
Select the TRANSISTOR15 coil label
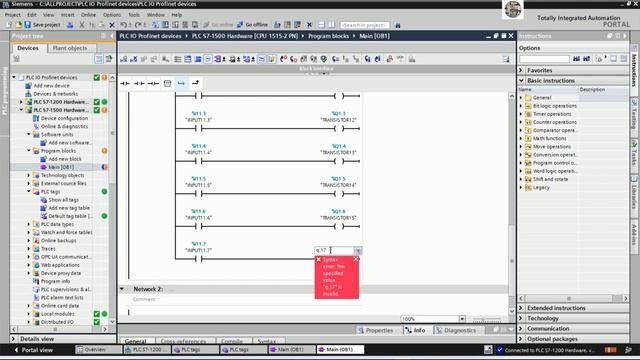pos(338,218)
